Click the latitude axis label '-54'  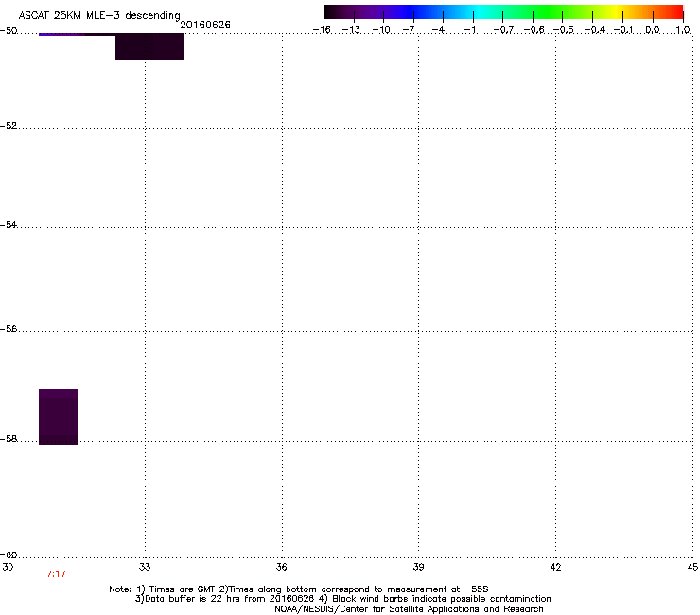[9, 224]
